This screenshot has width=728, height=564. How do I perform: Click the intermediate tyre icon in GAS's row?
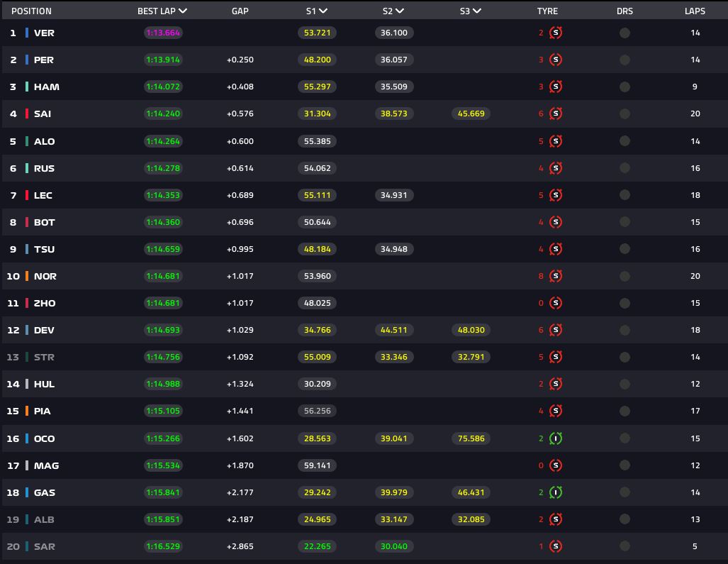(556, 492)
